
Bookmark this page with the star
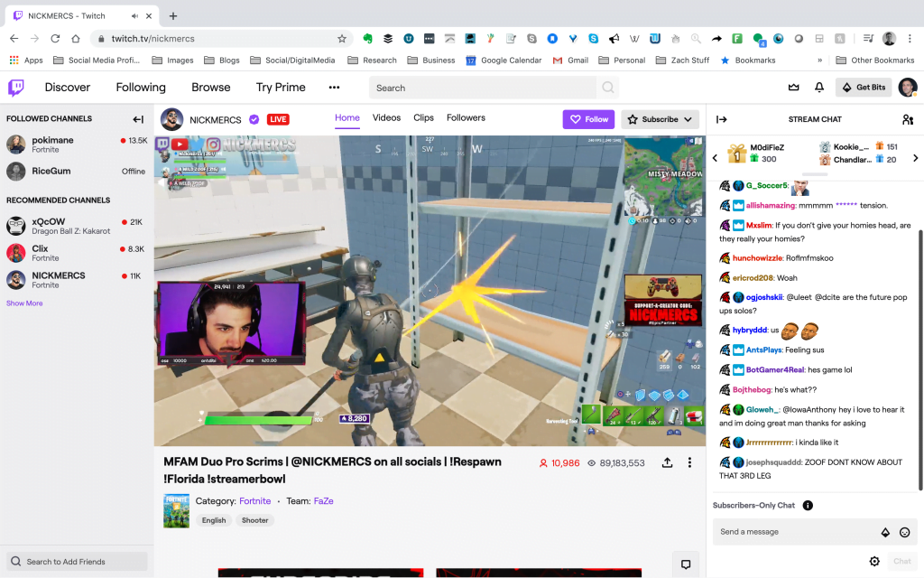(x=342, y=38)
